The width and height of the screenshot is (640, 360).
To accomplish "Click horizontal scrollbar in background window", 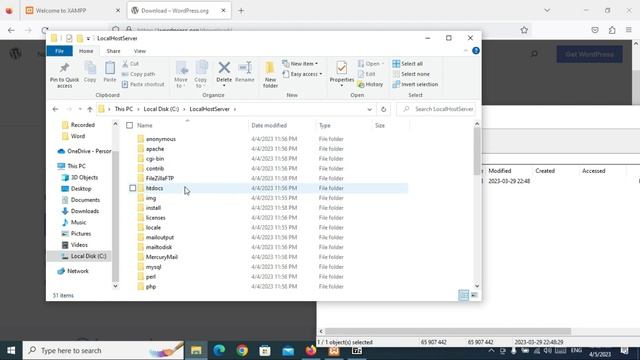I will coord(448,331).
